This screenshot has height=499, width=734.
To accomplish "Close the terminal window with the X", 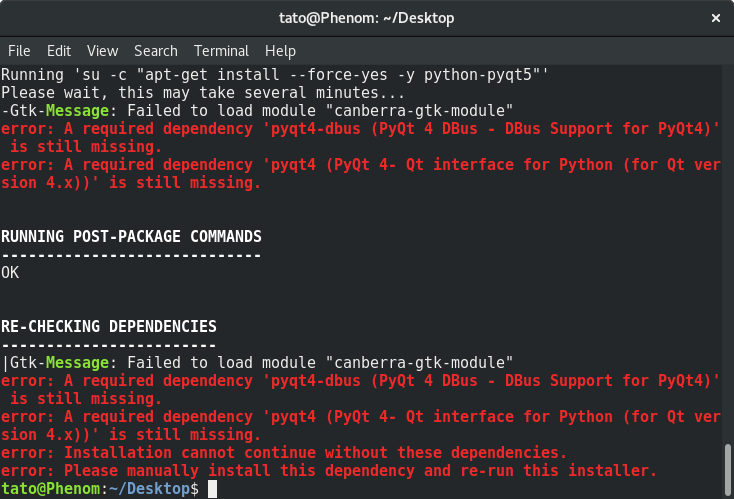I will click(x=716, y=18).
